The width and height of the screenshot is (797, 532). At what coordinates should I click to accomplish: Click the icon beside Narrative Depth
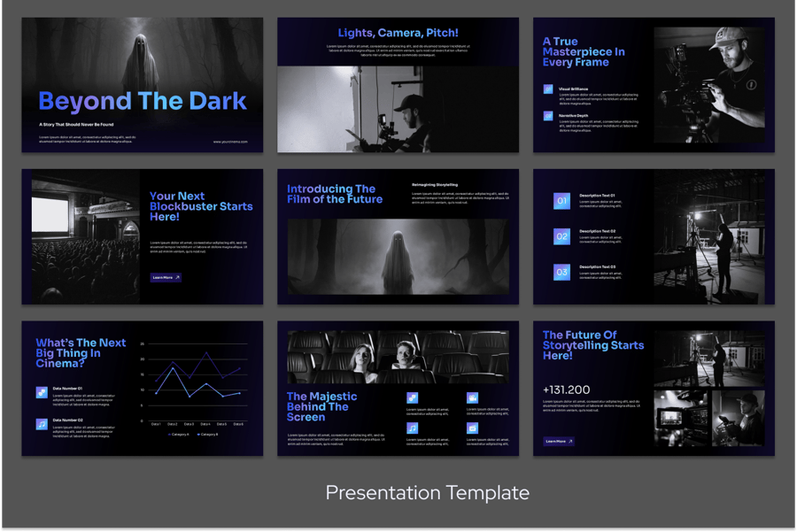pos(548,116)
